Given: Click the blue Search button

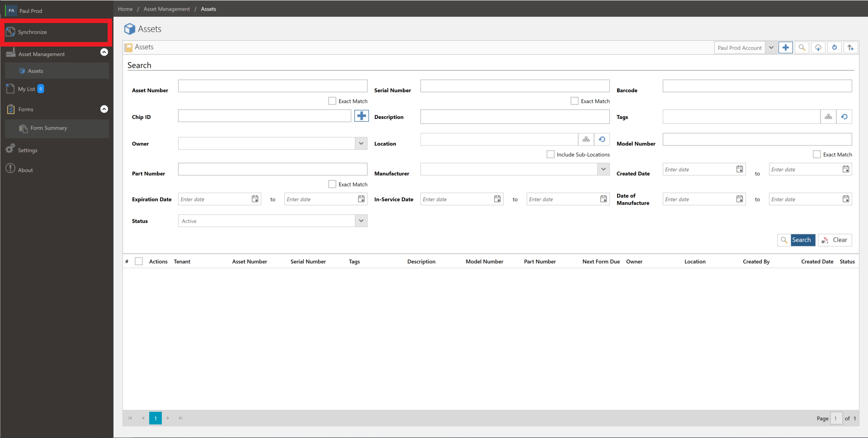Looking at the screenshot, I should (796, 240).
